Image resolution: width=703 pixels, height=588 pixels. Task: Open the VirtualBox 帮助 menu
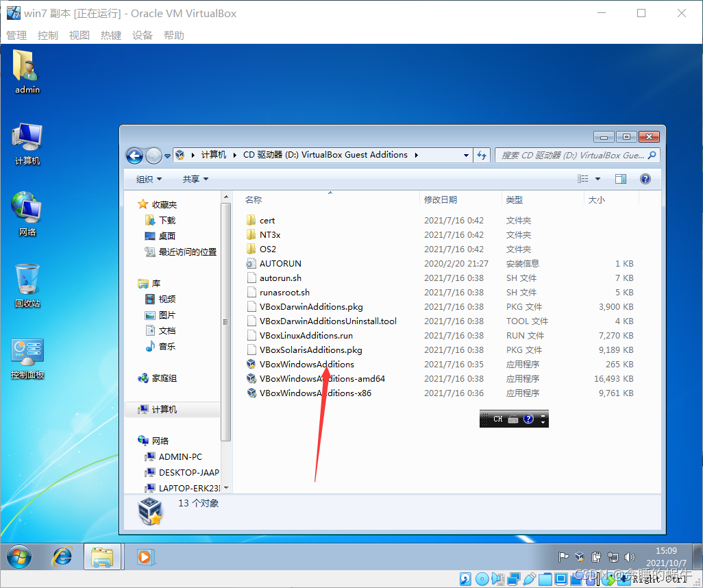click(x=174, y=36)
